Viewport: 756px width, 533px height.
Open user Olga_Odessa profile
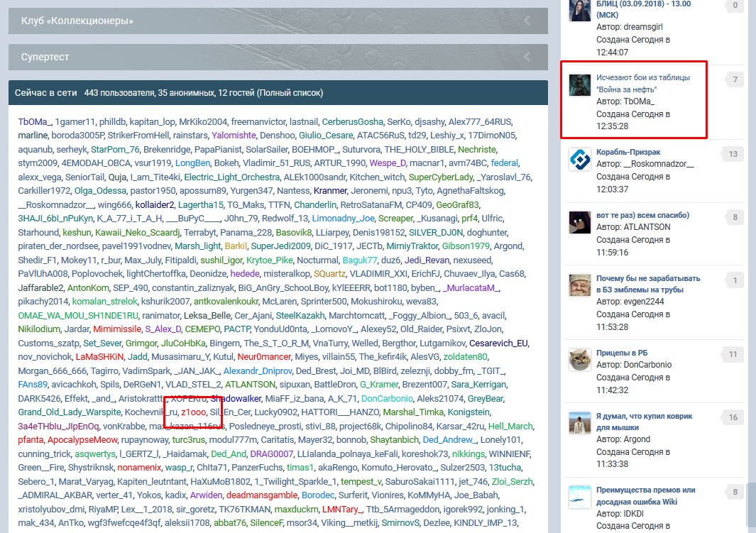click(100, 191)
